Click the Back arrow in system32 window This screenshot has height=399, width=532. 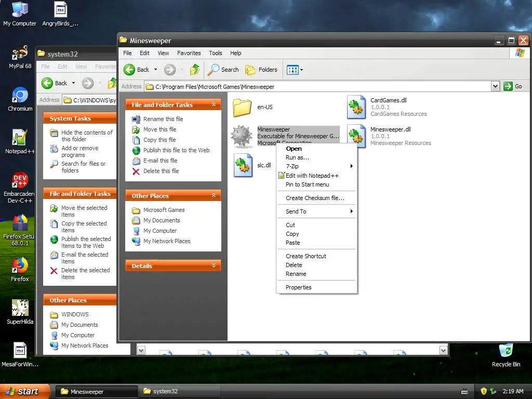click(47, 83)
